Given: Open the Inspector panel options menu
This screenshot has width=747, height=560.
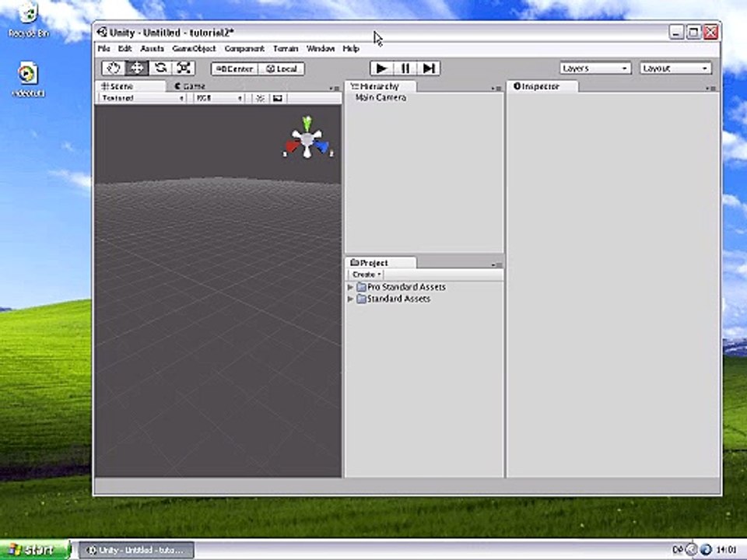Looking at the screenshot, I should (x=710, y=88).
